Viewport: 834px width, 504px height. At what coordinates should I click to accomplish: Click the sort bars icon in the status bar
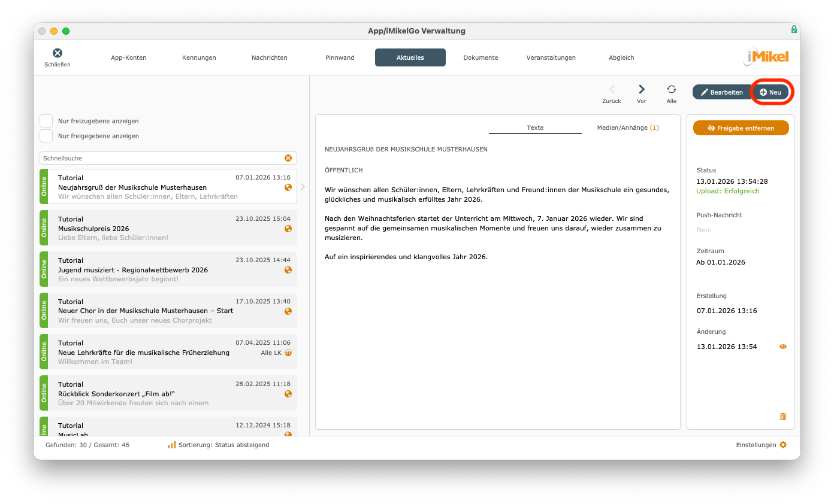[x=171, y=445]
